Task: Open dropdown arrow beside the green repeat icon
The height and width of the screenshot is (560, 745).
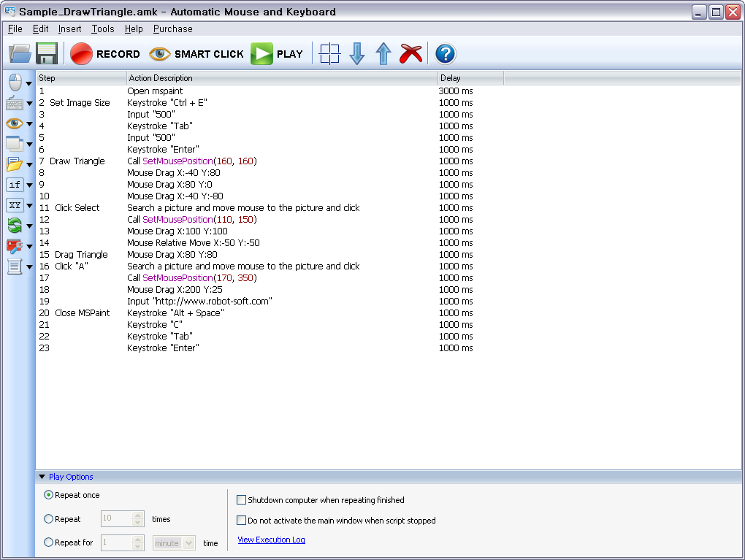Action: (x=29, y=226)
